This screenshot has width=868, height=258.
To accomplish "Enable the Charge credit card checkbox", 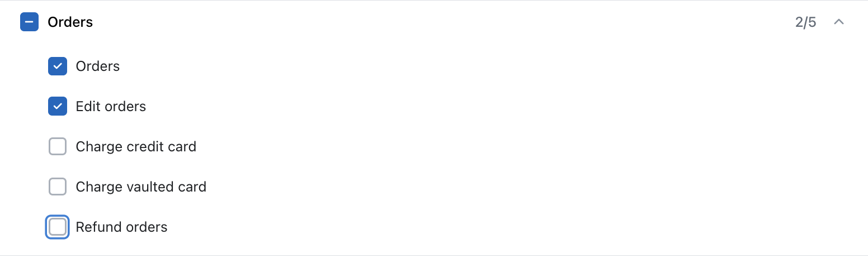I will pyautogui.click(x=58, y=147).
